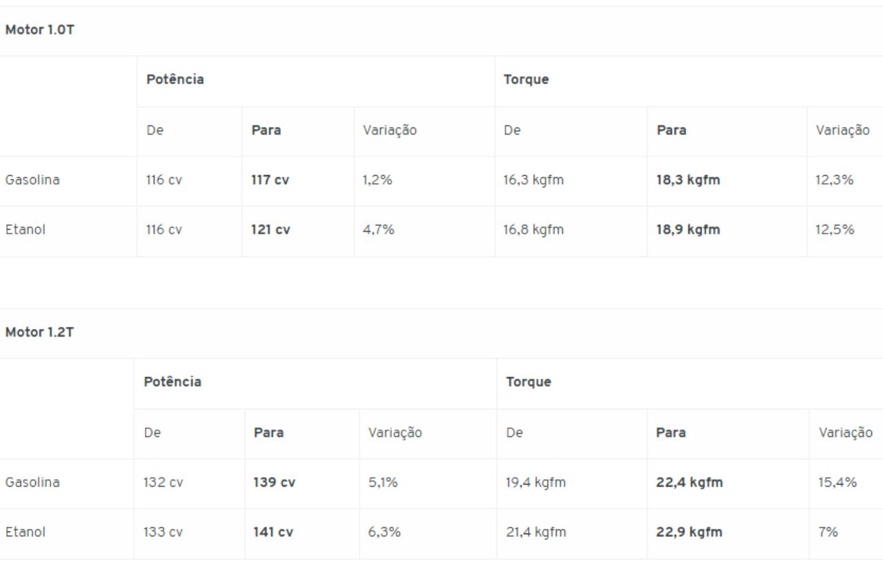
Task: Click the 19,4 kgfm cell
Action: (535, 483)
